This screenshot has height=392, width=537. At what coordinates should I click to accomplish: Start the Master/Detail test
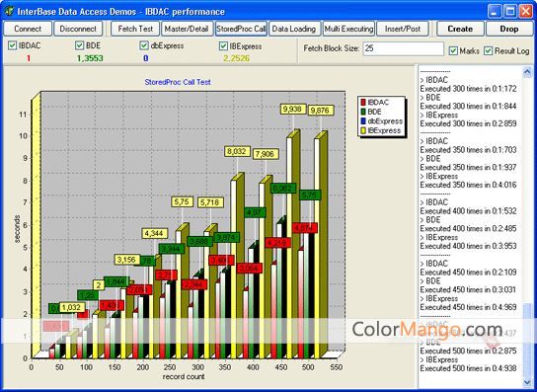point(187,29)
